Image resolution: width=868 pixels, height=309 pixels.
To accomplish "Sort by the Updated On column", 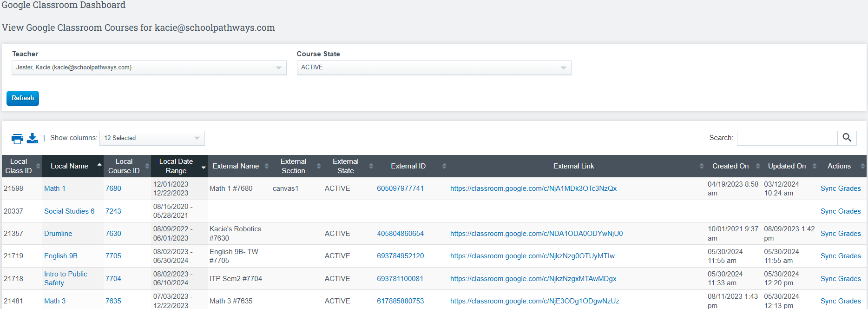I will pyautogui.click(x=790, y=166).
